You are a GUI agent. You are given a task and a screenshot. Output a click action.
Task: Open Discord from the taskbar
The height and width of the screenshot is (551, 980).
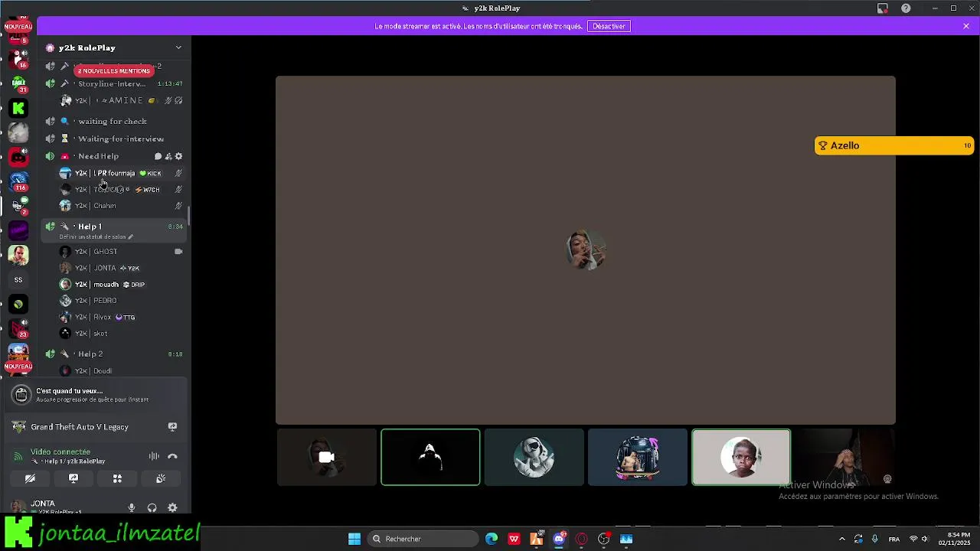[559, 539]
